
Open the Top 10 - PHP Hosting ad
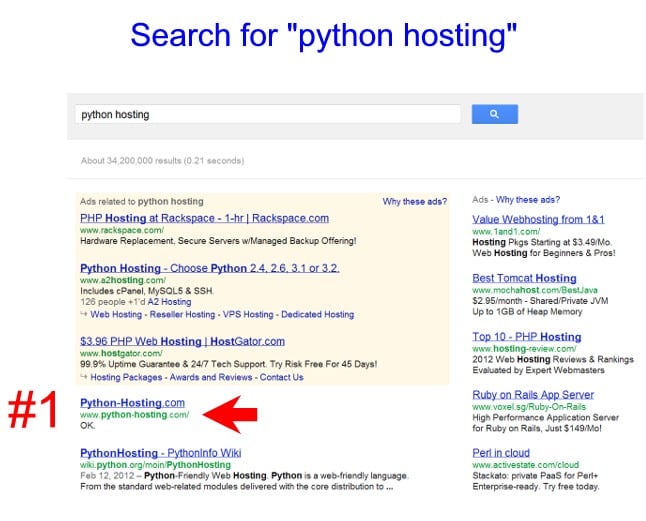tap(527, 337)
